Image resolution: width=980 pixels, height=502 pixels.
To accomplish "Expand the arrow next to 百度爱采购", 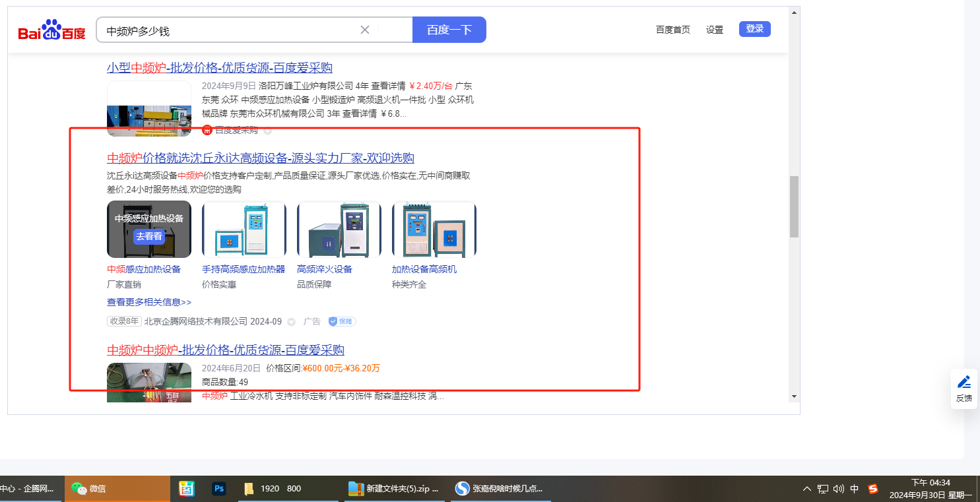I will (267, 130).
